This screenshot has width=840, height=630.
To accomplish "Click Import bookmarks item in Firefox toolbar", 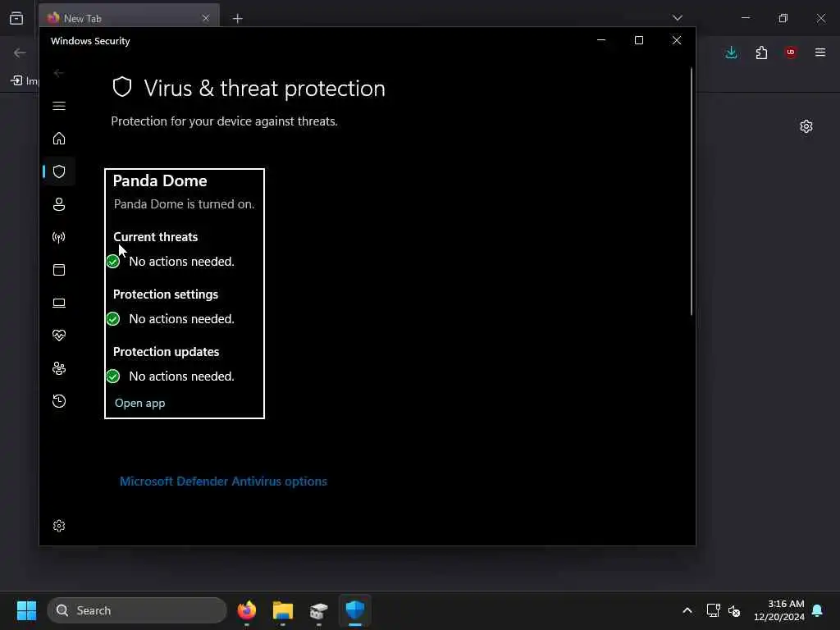I will coord(25,81).
